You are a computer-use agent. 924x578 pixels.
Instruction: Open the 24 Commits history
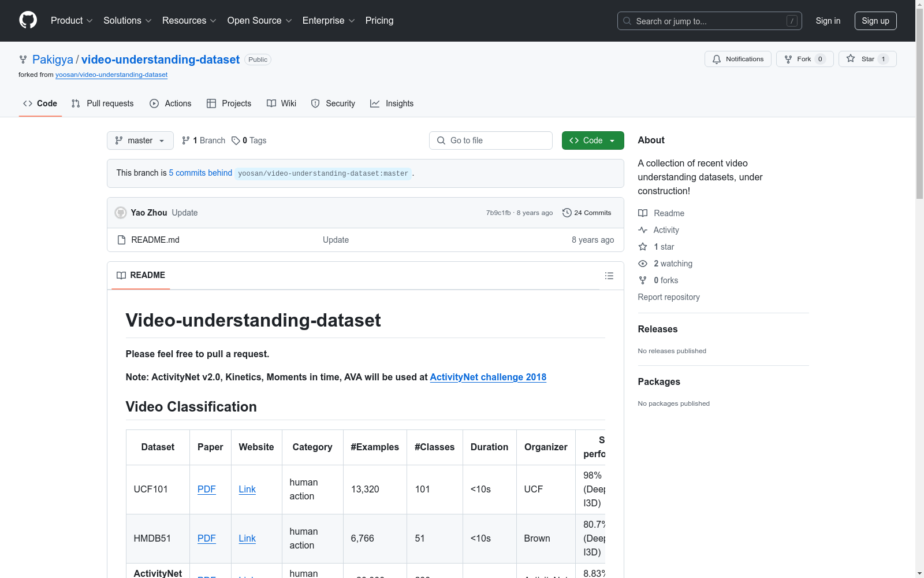click(x=587, y=213)
